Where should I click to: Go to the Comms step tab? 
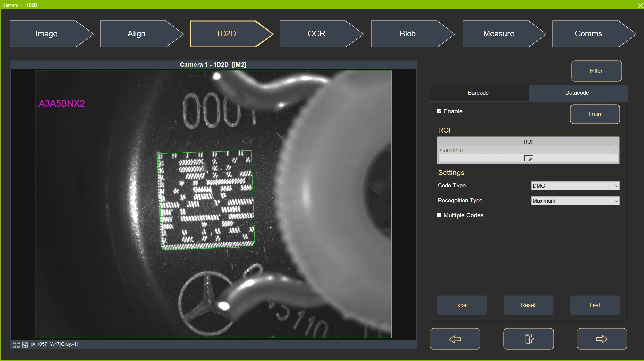(x=594, y=34)
